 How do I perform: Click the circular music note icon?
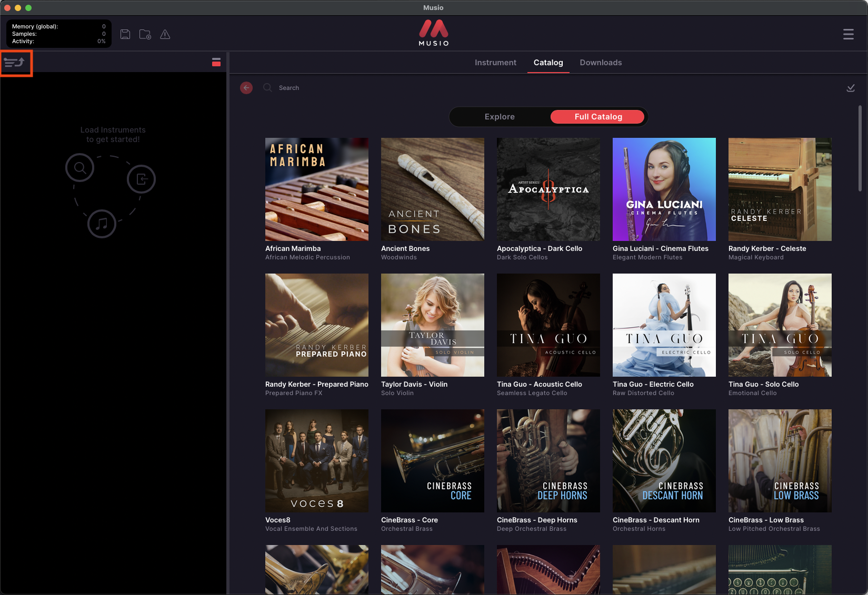[x=102, y=224]
